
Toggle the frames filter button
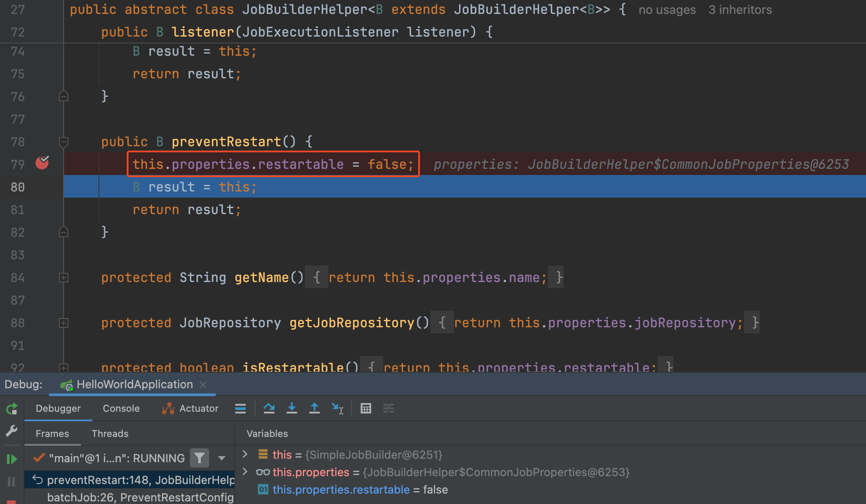click(x=200, y=458)
